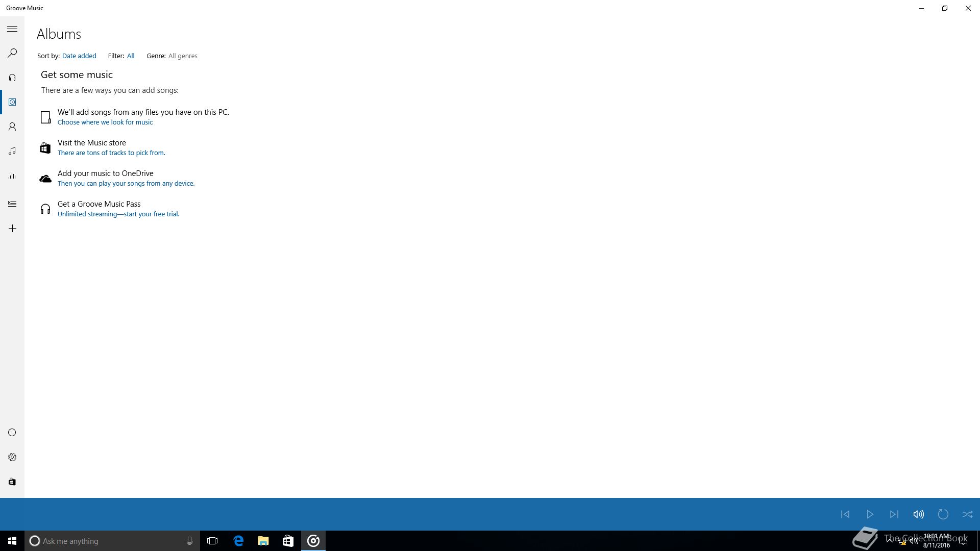980x551 pixels.
Task: Create a new playlist with plus icon
Action: coord(12,229)
